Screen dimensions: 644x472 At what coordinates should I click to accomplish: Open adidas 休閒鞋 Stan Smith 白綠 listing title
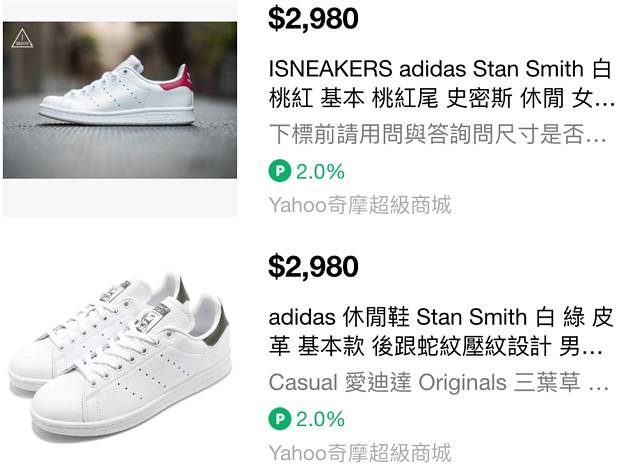point(441,332)
